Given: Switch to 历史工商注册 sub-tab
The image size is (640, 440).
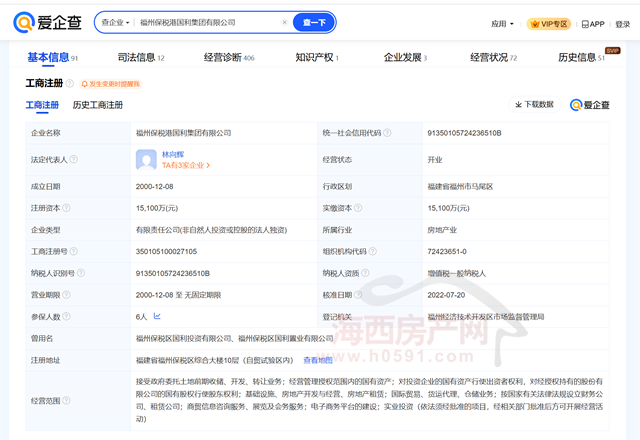Looking at the screenshot, I should [x=98, y=105].
